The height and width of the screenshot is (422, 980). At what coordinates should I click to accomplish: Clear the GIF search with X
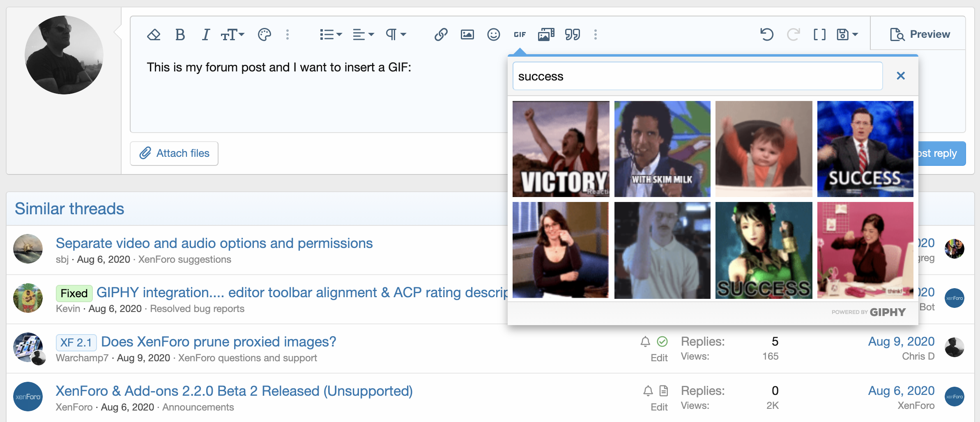click(901, 76)
